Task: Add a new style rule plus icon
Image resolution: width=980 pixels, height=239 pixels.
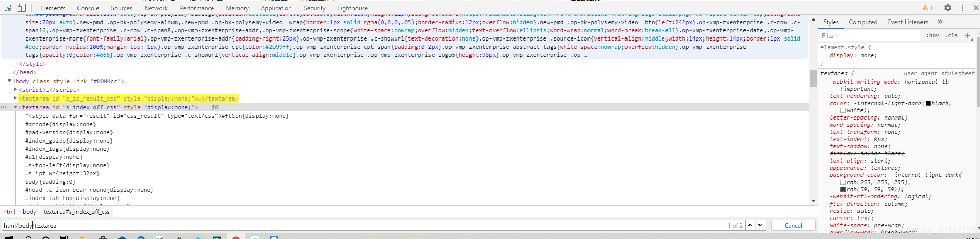Action: tap(968, 35)
